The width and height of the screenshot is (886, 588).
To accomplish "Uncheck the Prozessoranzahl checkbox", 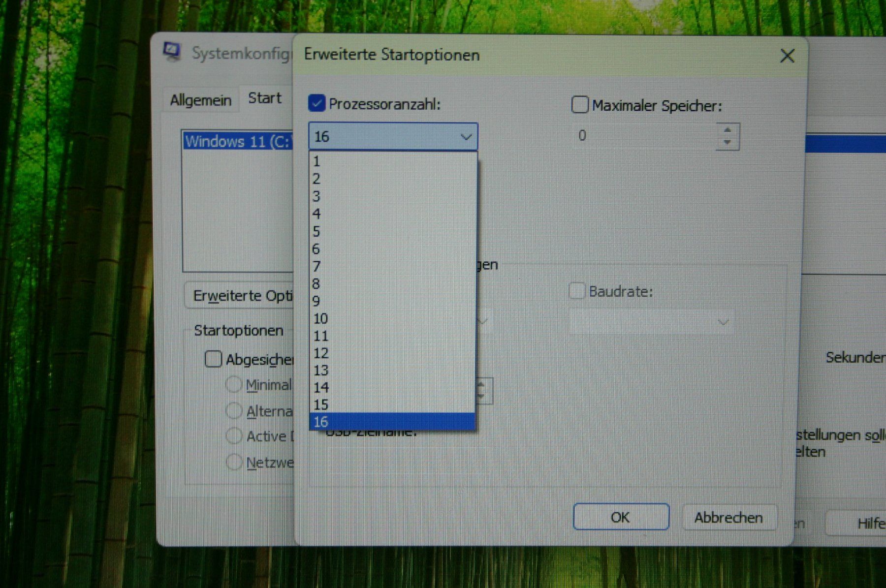I will point(316,103).
